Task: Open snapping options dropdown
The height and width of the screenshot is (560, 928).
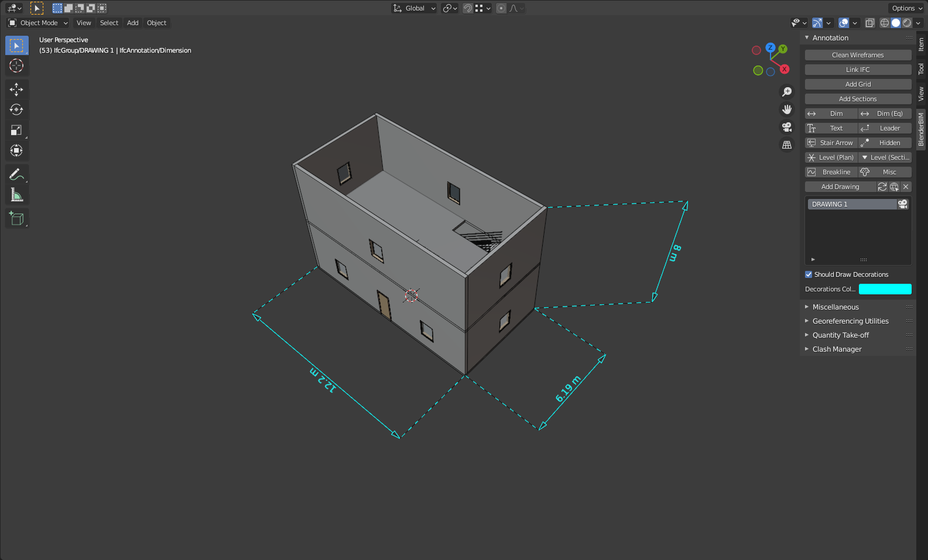Action: (x=483, y=8)
